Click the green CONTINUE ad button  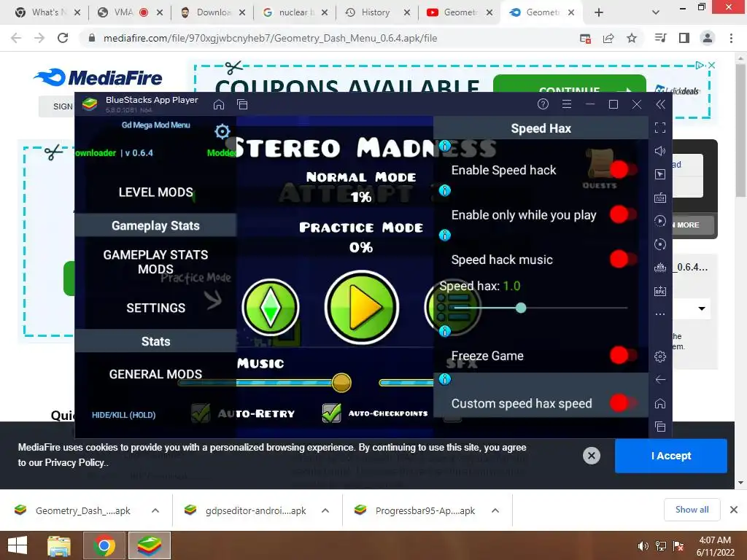(569, 84)
